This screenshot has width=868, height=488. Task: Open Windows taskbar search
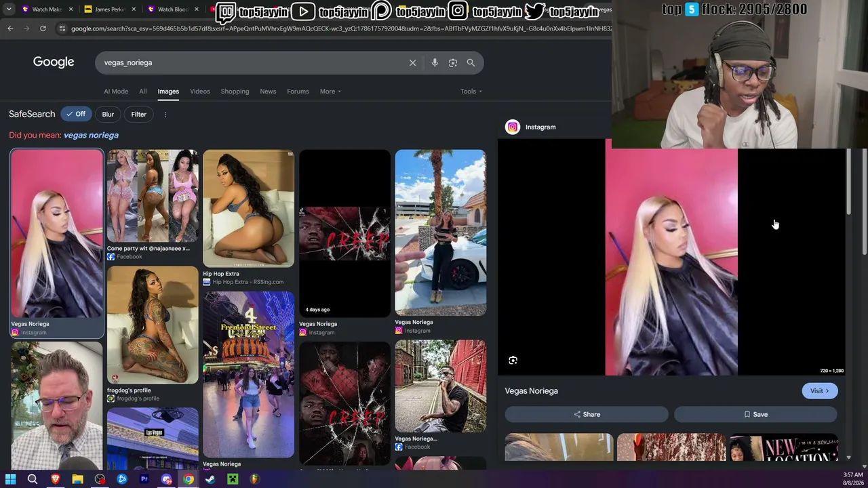(x=32, y=479)
